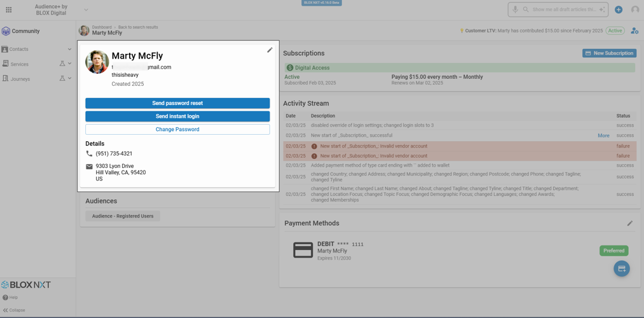The height and width of the screenshot is (318, 644).
Task: Expand the Journeys chevron
Action: (x=69, y=78)
